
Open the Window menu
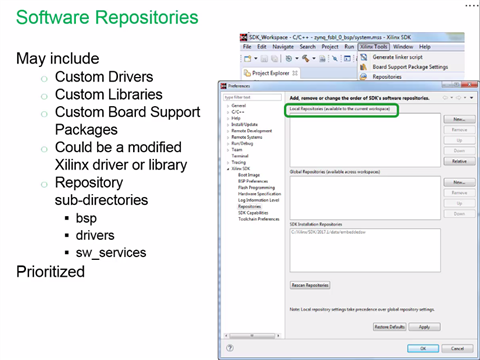403,47
